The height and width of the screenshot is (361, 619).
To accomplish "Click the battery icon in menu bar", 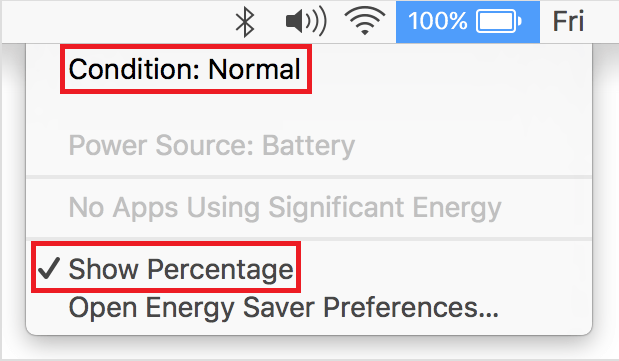I will click(x=499, y=21).
